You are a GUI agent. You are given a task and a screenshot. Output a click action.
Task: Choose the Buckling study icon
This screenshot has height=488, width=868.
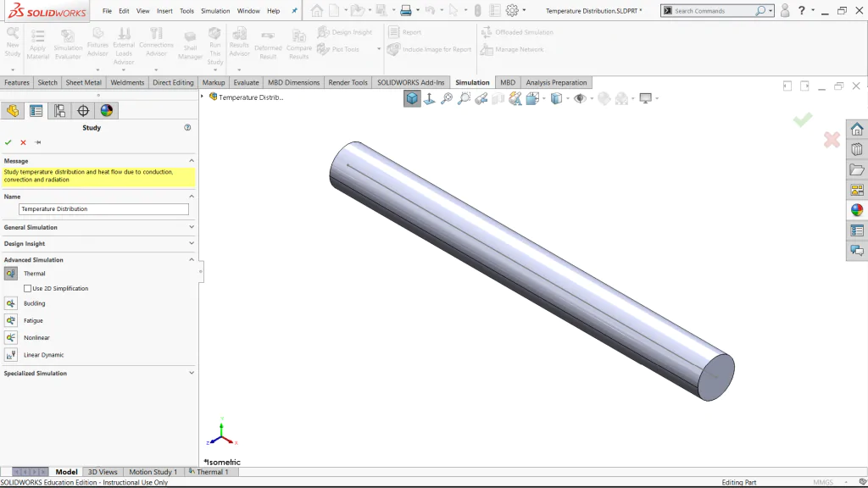[x=10, y=303]
